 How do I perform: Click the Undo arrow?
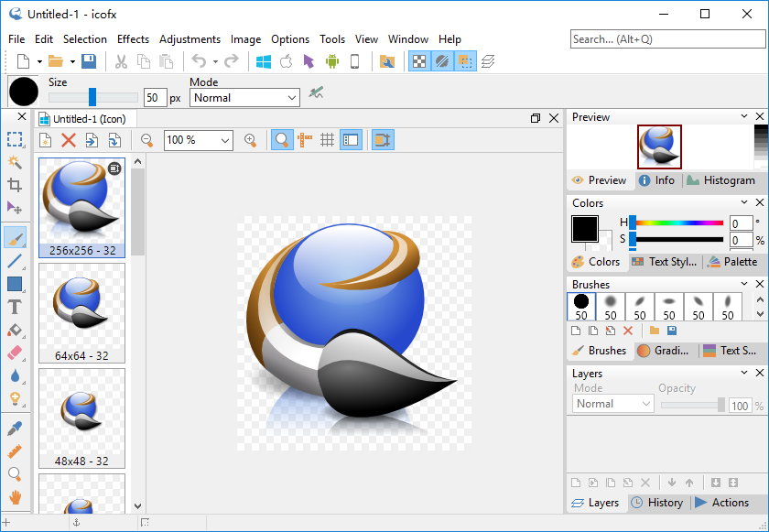pos(199,61)
